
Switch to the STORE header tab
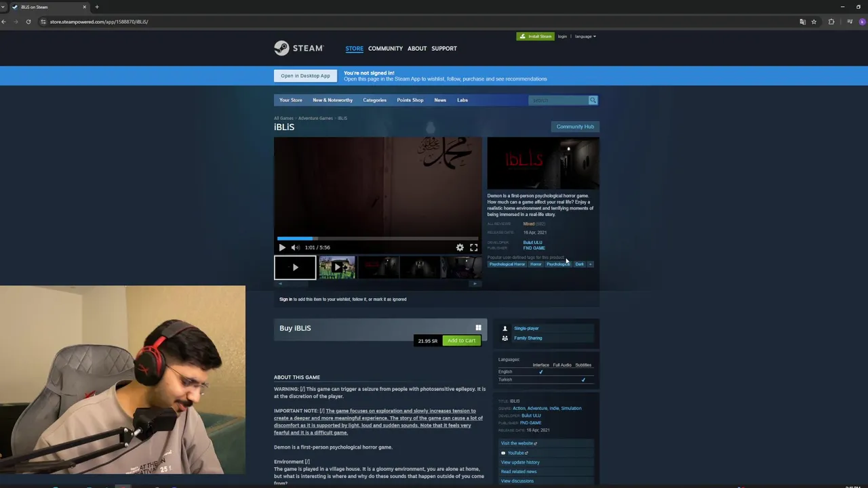pyautogui.click(x=354, y=49)
